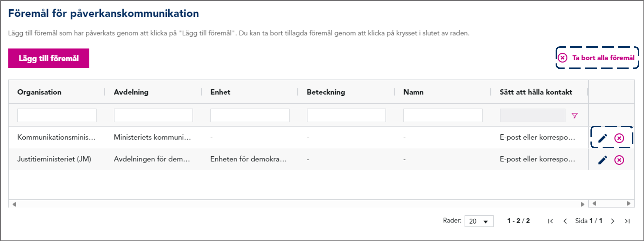
Task: Go to the previous page
Action: 565,221
